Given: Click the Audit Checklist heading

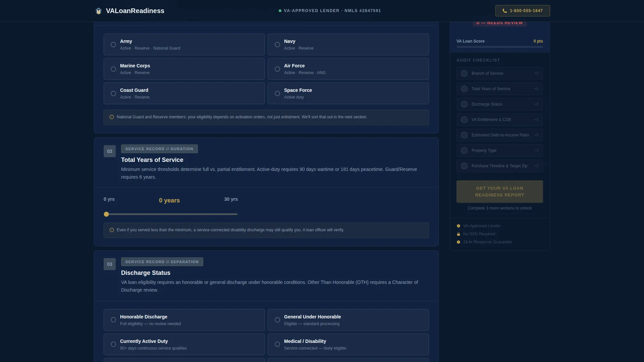Looking at the screenshot, I should coord(478,61).
